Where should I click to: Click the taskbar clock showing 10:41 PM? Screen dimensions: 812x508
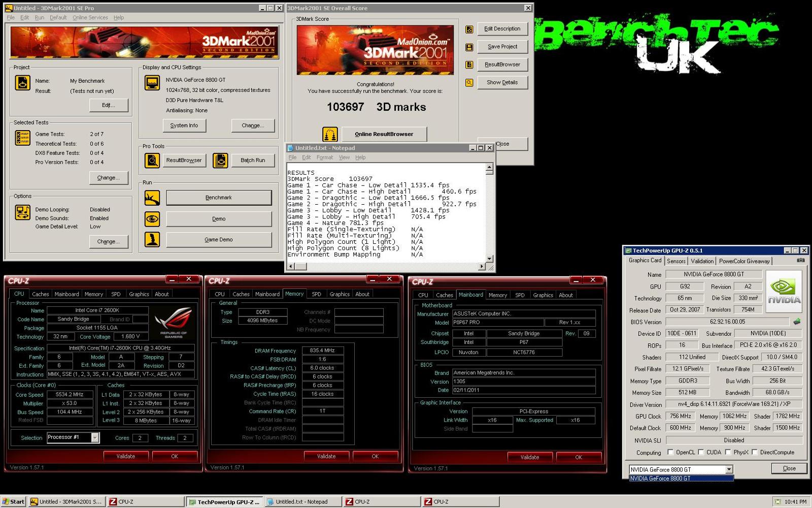(x=795, y=502)
